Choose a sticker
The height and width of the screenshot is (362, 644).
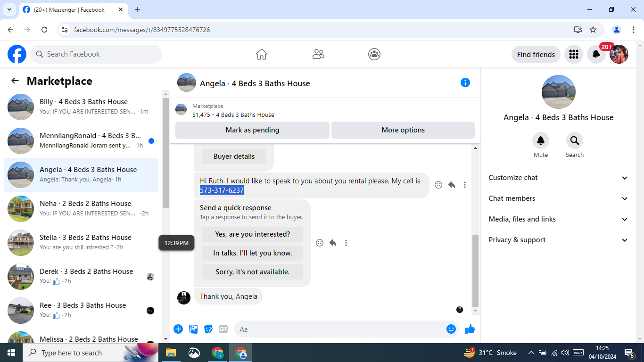point(208,329)
